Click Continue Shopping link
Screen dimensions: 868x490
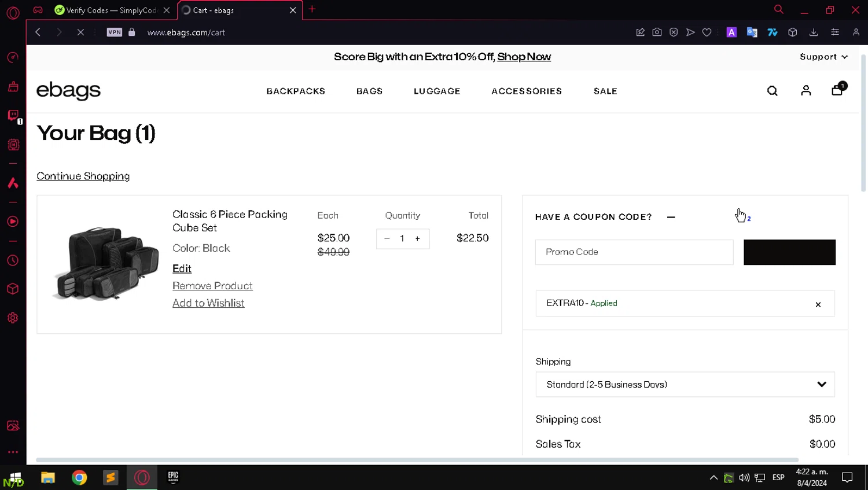[83, 176]
